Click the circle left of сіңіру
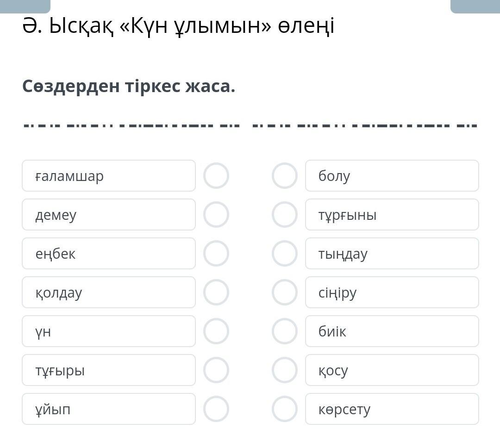The width and height of the screenshot is (500, 448). pos(284,292)
